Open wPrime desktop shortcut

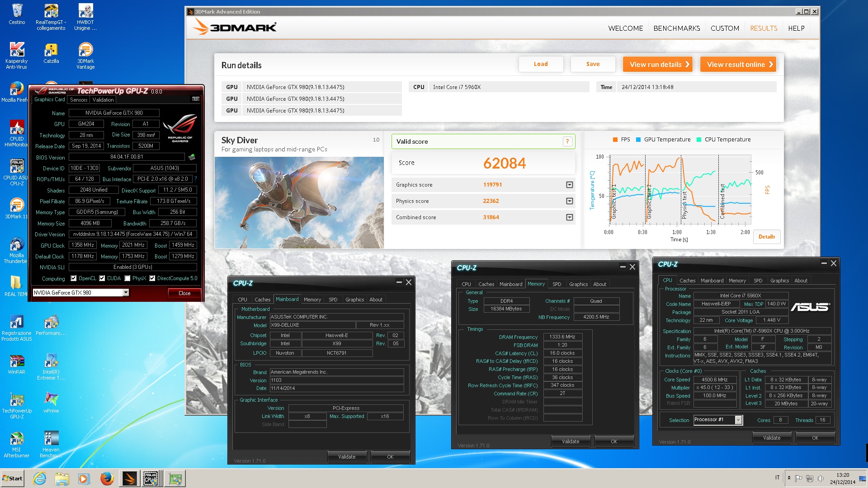coord(51,403)
